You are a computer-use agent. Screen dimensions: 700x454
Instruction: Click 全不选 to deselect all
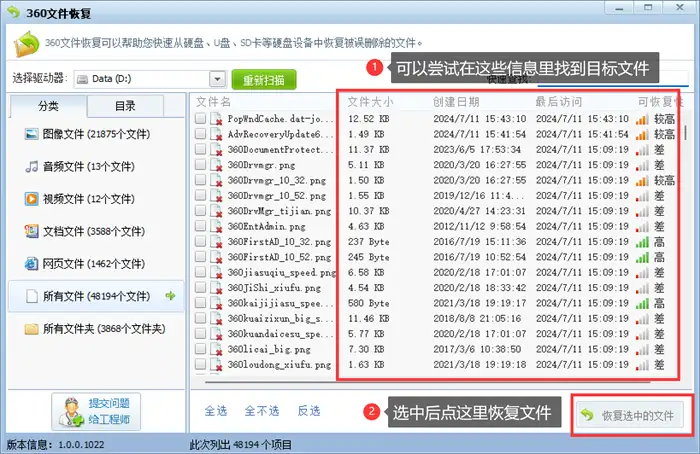coord(262,411)
